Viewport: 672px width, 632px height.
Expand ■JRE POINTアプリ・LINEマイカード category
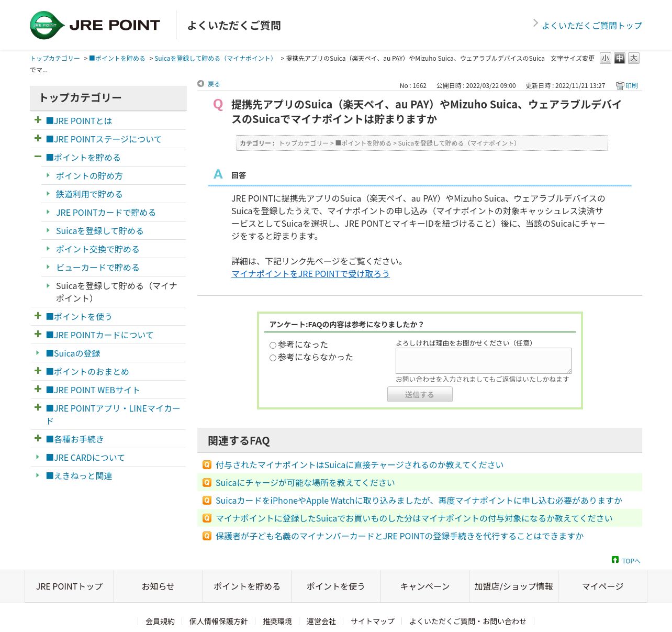click(38, 407)
